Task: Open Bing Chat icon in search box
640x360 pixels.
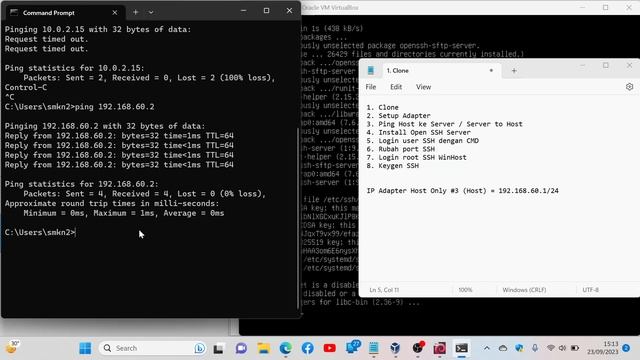Action: tap(199, 348)
